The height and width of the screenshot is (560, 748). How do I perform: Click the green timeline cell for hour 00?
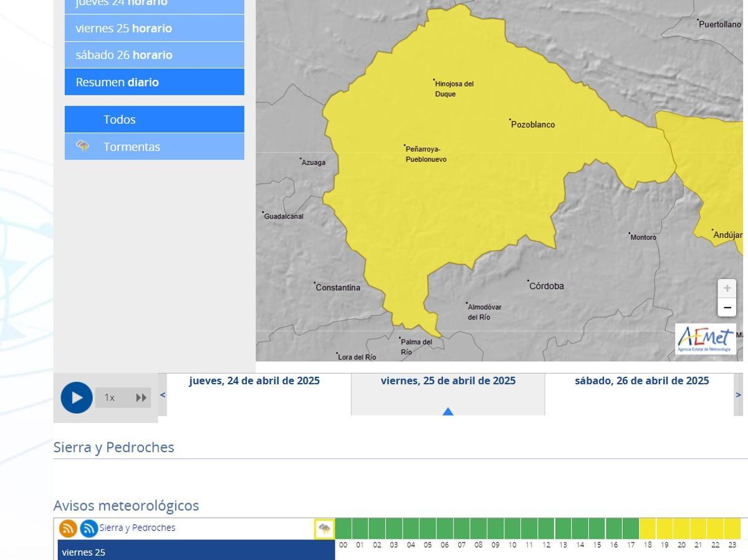pyautogui.click(x=343, y=528)
